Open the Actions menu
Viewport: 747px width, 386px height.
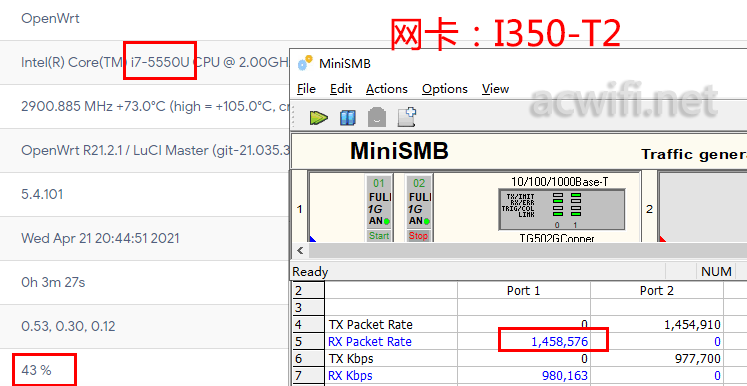[387, 89]
